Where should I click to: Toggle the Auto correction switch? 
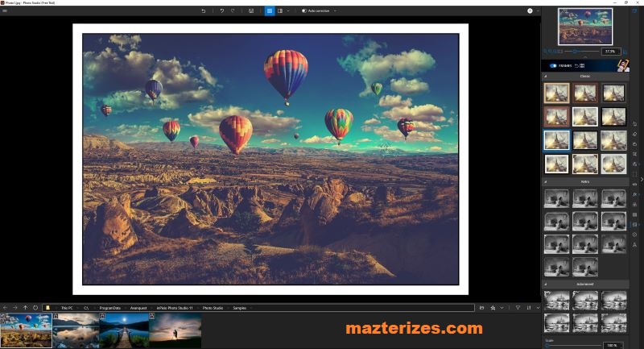pyautogui.click(x=304, y=11)
